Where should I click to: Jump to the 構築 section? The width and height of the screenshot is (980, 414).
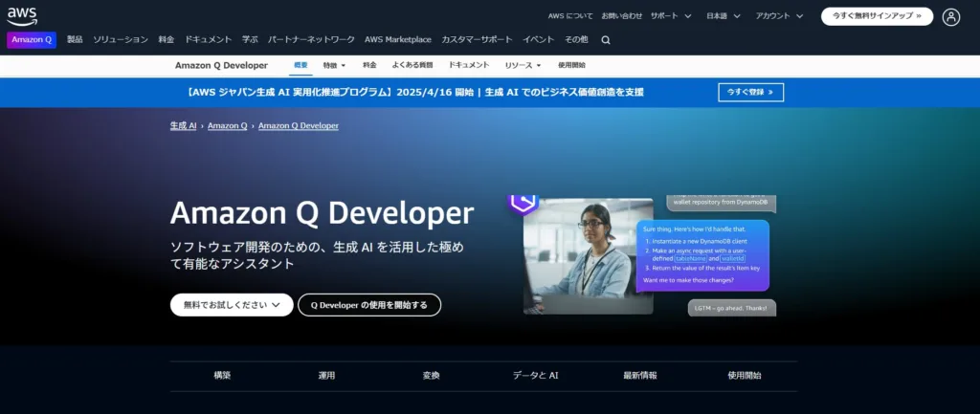pos(222,376)
